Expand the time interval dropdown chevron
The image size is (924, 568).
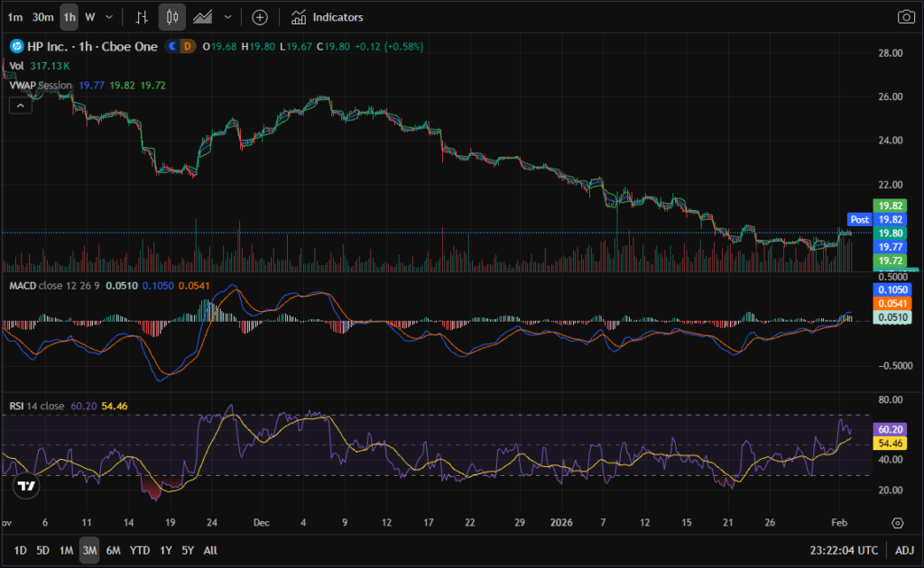tap(109, 17)
